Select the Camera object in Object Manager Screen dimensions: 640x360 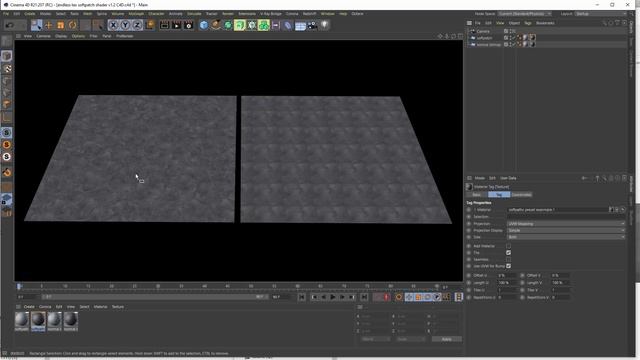(x=483, y=31)
